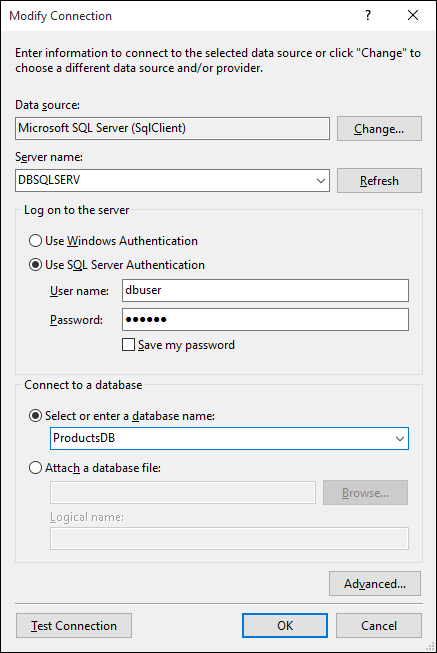Click the User name field containing dbuser
Screen dimensions: 437x653
265,290
